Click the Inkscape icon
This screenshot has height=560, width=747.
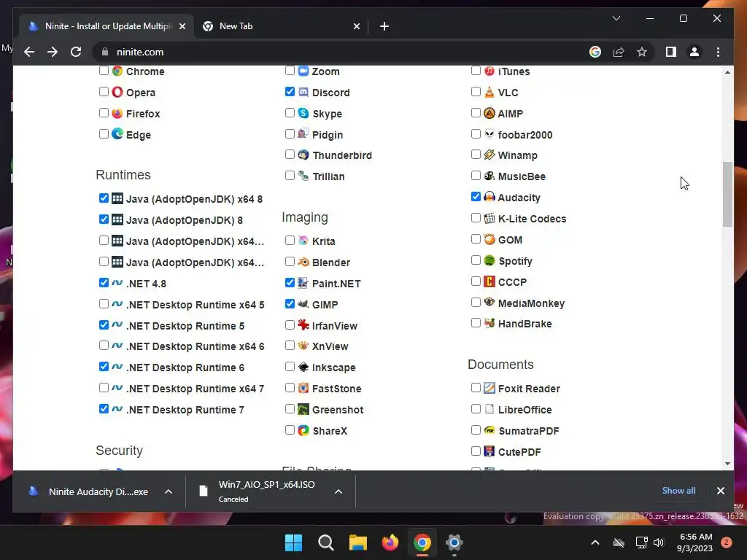point(303,367)
